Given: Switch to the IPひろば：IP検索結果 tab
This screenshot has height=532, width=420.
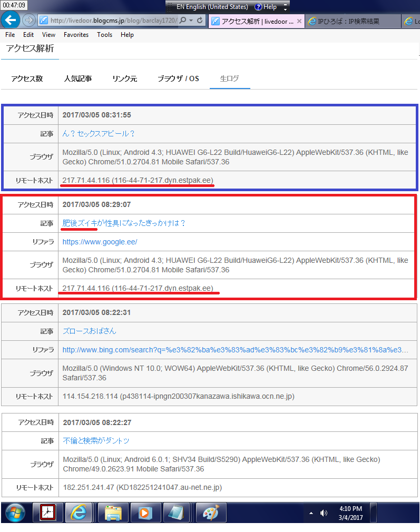Looking at the screenshot, I should click(x=353, y=22).
